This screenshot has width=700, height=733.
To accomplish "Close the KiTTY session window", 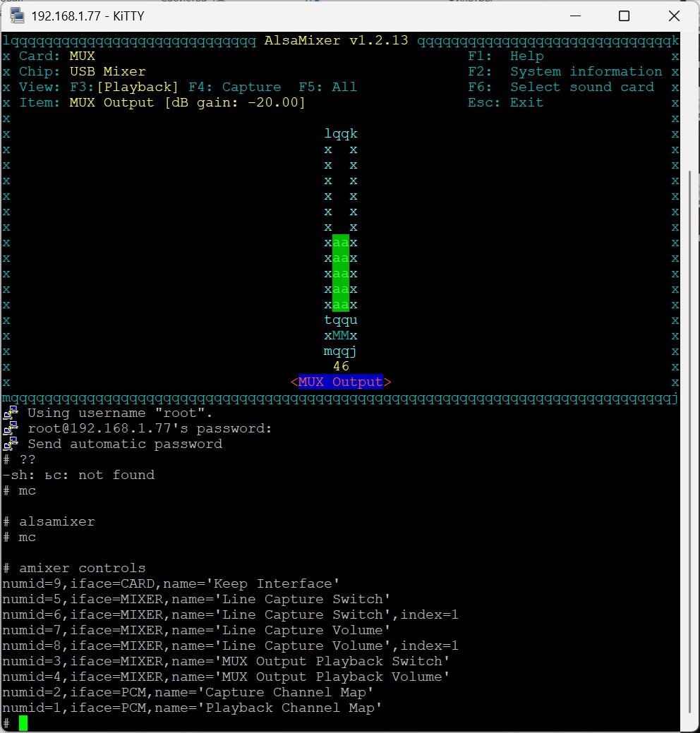I will click(x=674, y=16).
